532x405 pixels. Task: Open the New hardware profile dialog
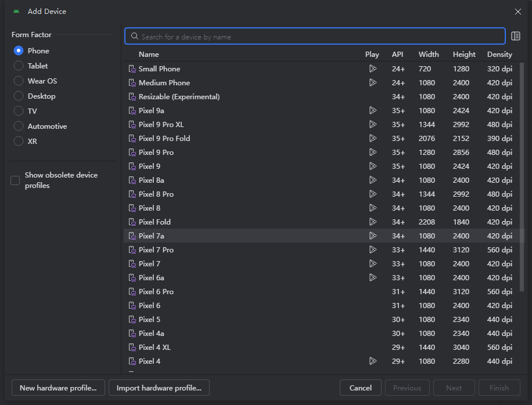click(x=58, y=388)
